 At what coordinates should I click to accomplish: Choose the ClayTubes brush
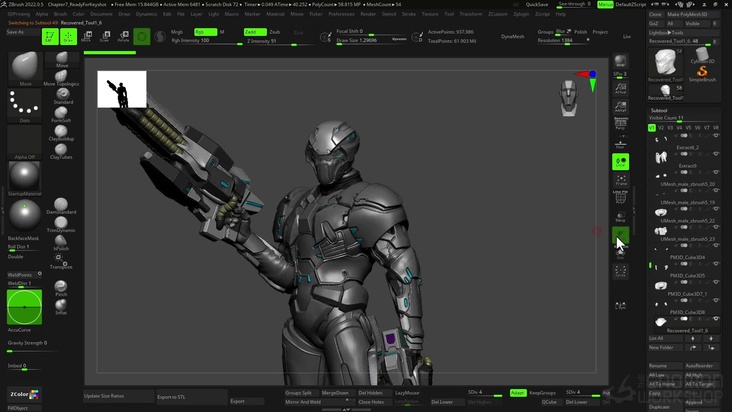click(x=61, y=151)
